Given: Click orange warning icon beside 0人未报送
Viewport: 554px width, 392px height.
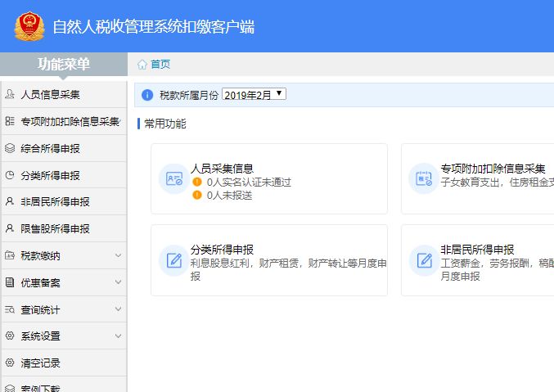Looking at the screenshot, I should click(x=196, y=195).
